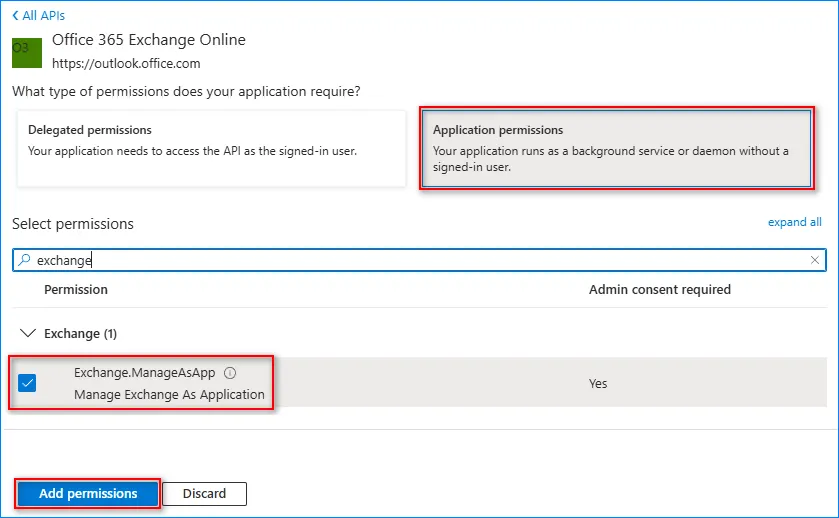The height and width of the screenshot is (518, 839).
Task: Clear the search box with the X icon
Action: click(x=814, y=260)
